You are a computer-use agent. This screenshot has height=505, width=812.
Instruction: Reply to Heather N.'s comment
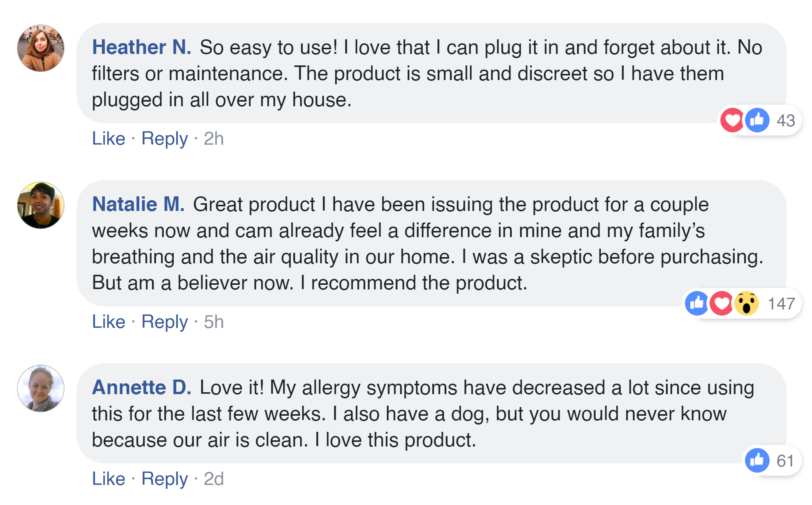click(x=164, y=139)
